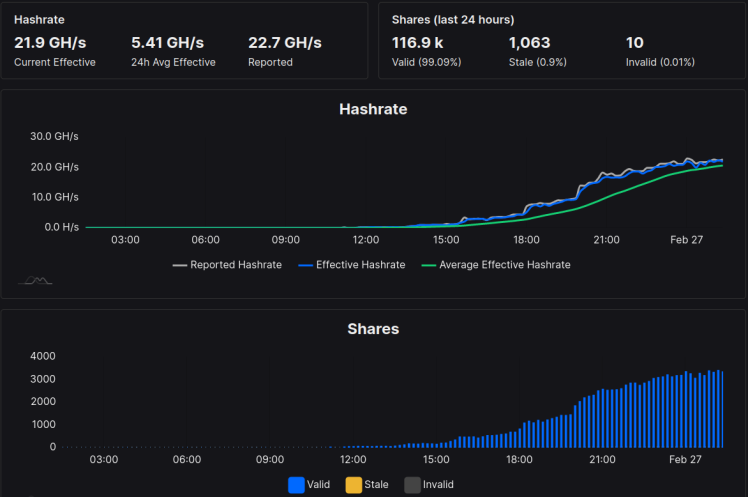Click the 21:00 marker on Shares chart
Image resolution: width=748 pixels, height=497 pixels.
pos(602,460)
